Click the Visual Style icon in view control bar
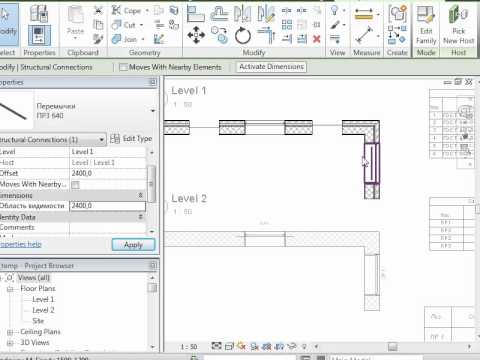480x360 pixels. coord(229,347)
